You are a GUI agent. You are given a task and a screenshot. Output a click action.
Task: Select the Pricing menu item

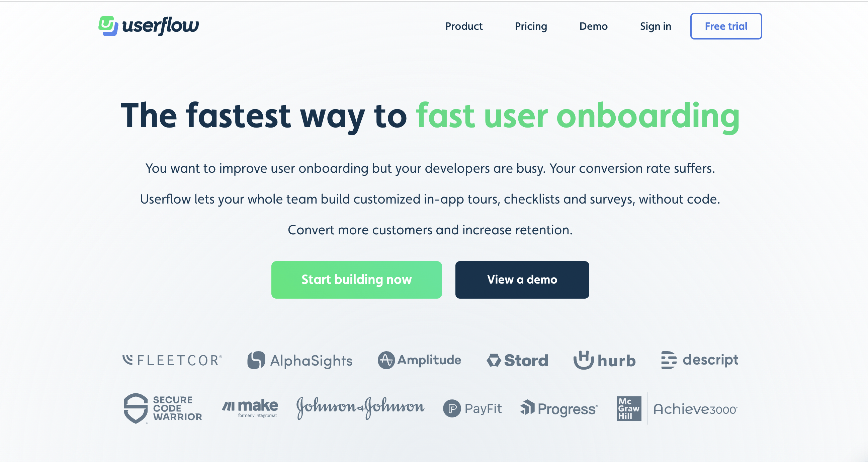pos(531,26)
